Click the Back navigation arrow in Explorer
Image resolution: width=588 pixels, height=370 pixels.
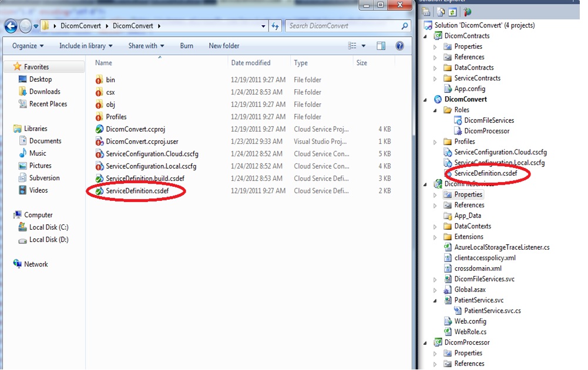coord(11,26)
